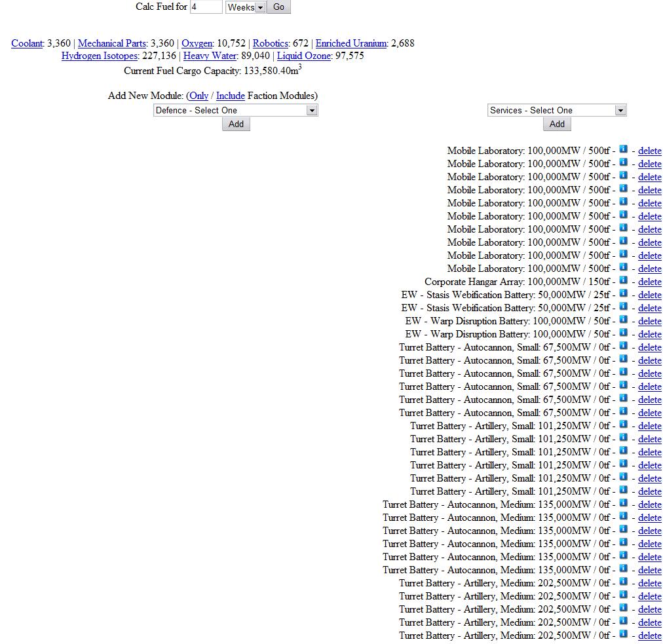Select 'Corporate Hangar Array: 100,000MW / 150tf' text
Screen dimensions: 663x644
pyautogui.click(x=517, y=282)
